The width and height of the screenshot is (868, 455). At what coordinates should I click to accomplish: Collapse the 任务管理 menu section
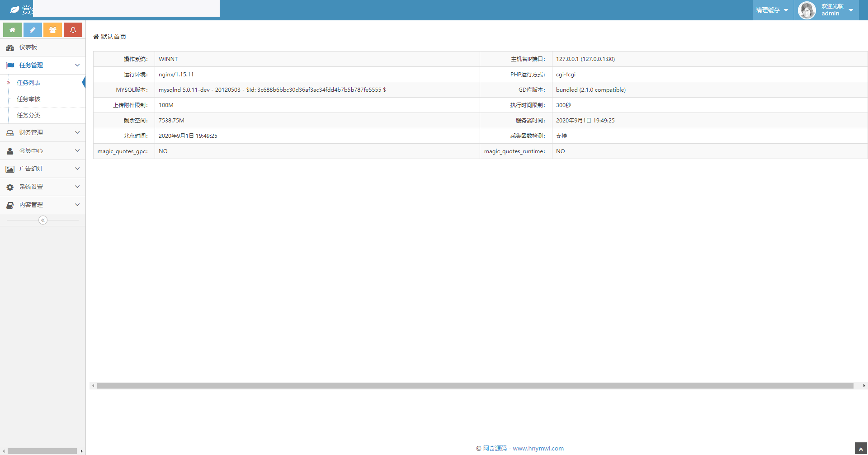42,65
